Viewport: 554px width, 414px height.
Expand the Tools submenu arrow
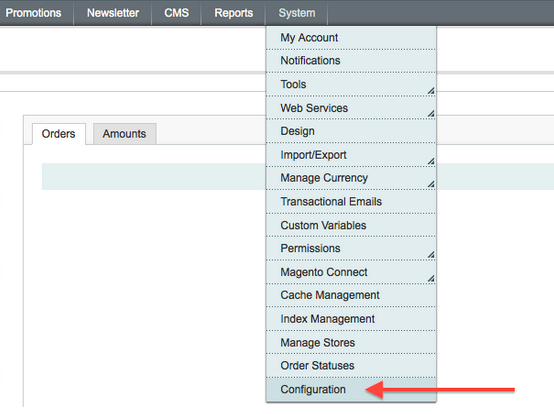tap(431, 91)
